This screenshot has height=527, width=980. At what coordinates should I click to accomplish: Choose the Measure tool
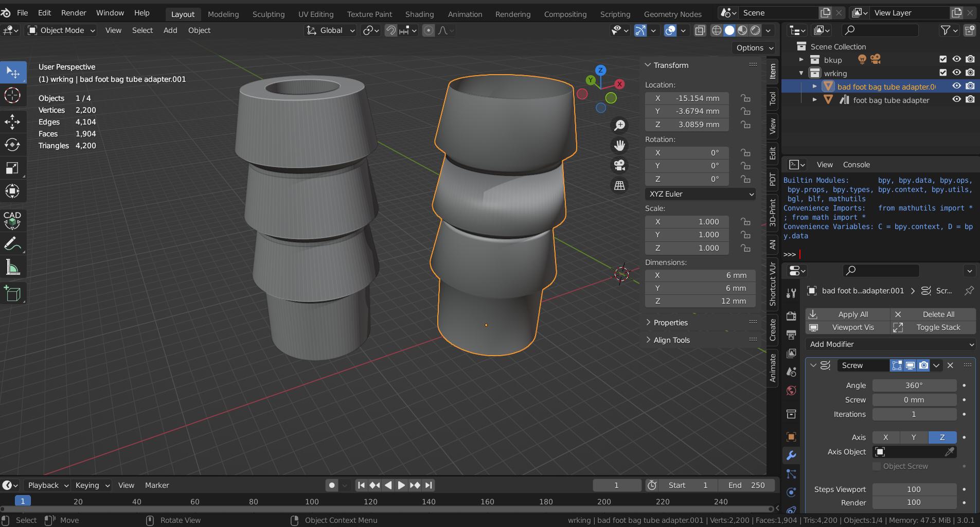(x=13, y=268)
